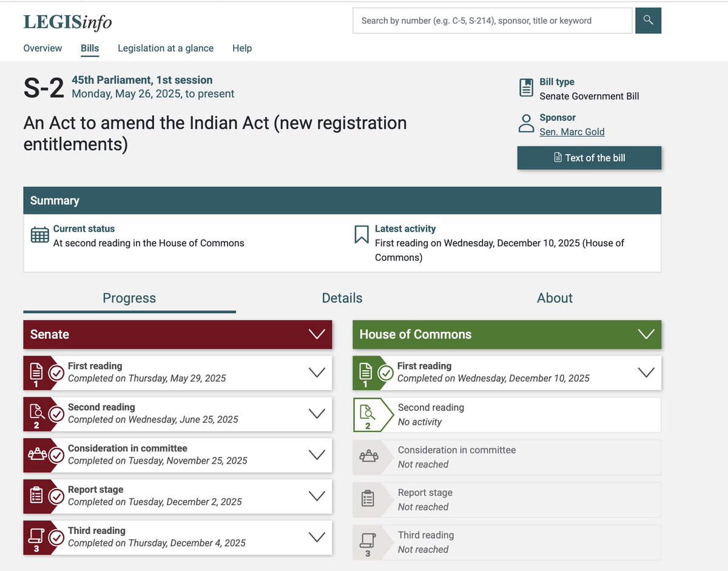The image size is (728, 571).
Task: Click the search magnifier button
Action: pyautogui.click(x=648, y=21)
